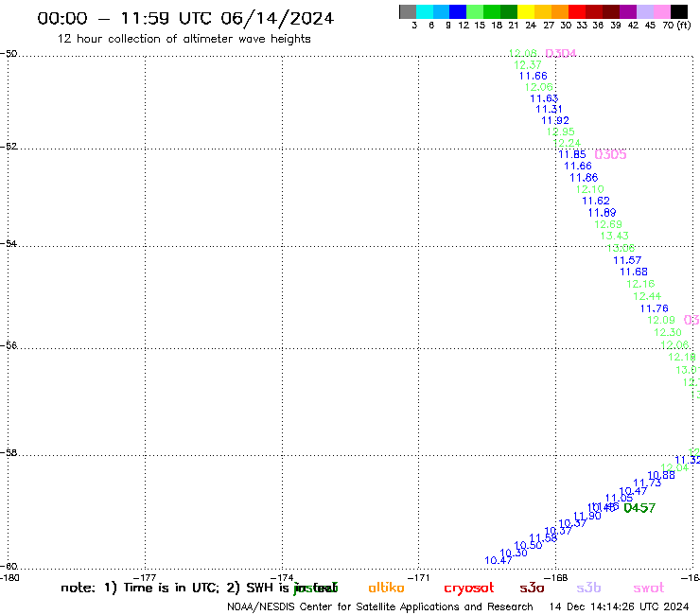Click the lavender swatch in the legend
The height and width of the screenshot is (615, 700).
pos(644,11)
